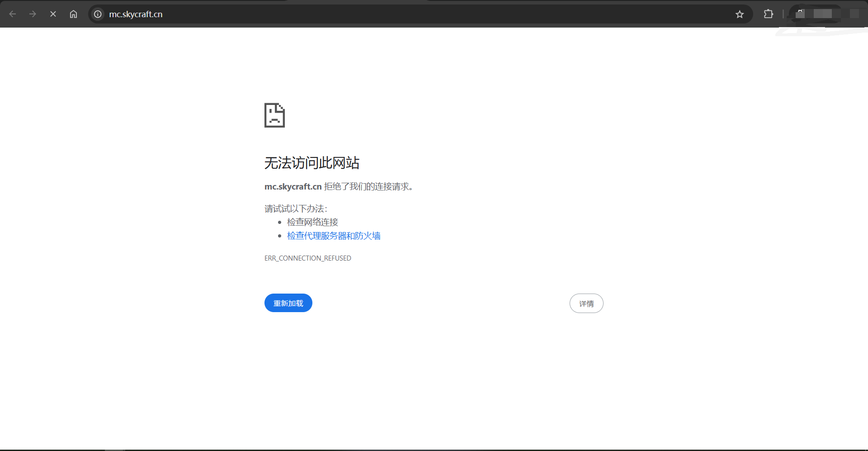
Task: Open the 检查代理服务器和防火墙 link
Action: pyautogui.click(x=334, y=236)
